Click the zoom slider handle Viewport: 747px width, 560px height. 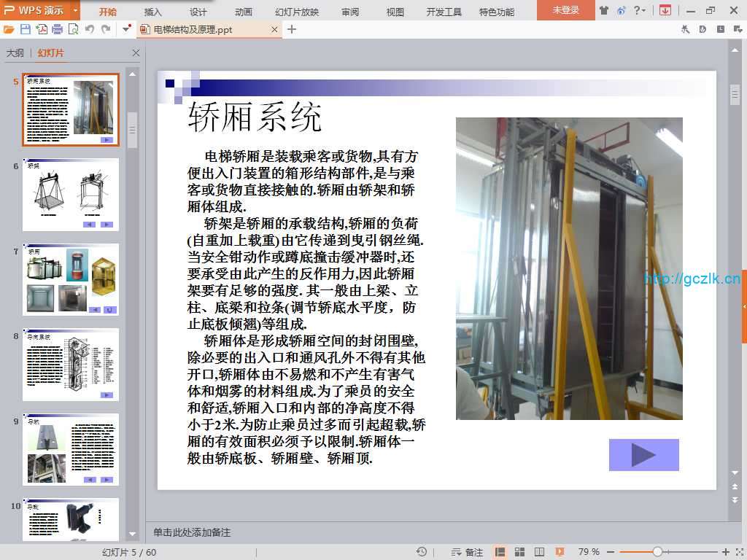pos(657,552)
